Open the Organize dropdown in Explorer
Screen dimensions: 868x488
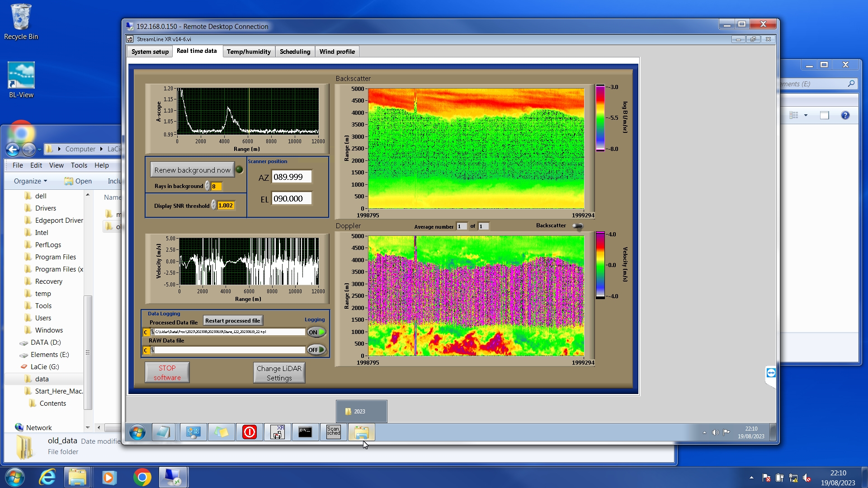coord(30,181)
